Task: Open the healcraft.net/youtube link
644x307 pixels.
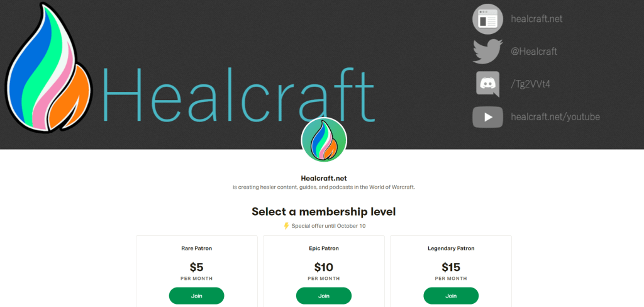Action: point(555,117)
